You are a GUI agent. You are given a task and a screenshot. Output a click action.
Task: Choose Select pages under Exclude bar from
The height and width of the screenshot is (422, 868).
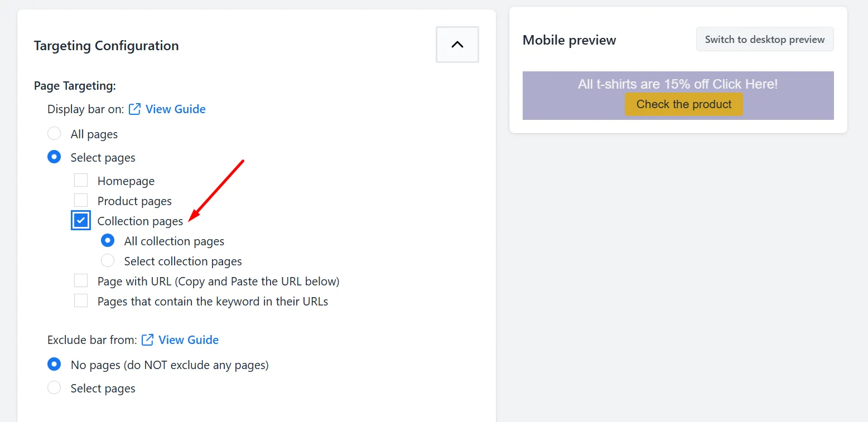pyautogui.click(x=54, y=388)
